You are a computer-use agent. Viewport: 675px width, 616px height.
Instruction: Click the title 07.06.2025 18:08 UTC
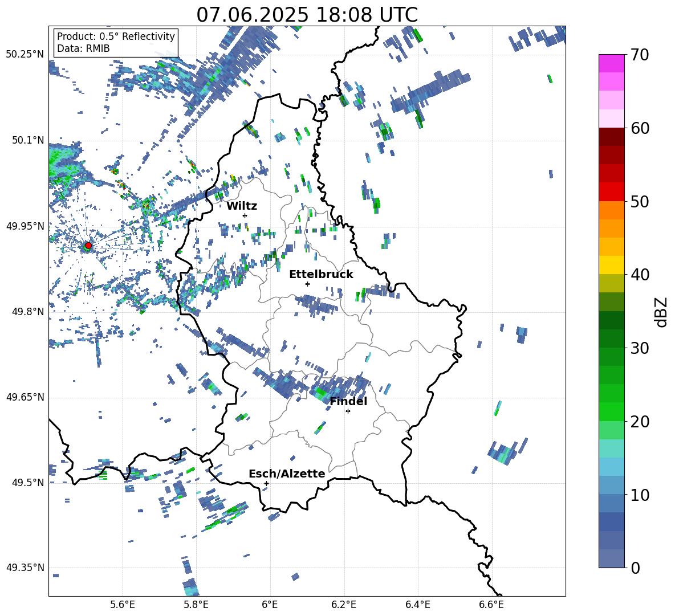307,15
